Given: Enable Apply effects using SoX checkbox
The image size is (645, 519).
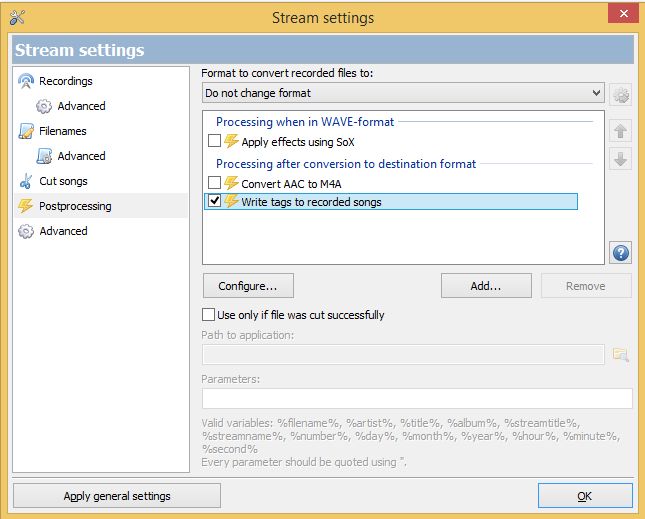Looking at the screenshot, I should (x=214, y=141).
